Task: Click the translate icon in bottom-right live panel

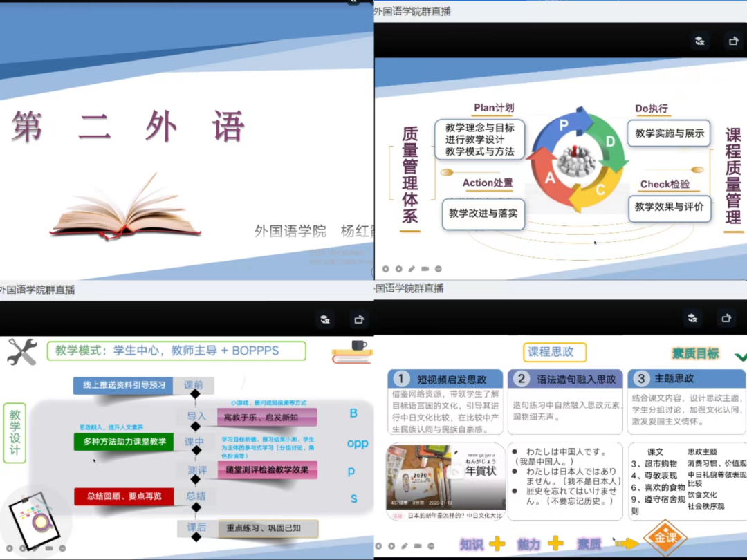Action: pos(692,318)
